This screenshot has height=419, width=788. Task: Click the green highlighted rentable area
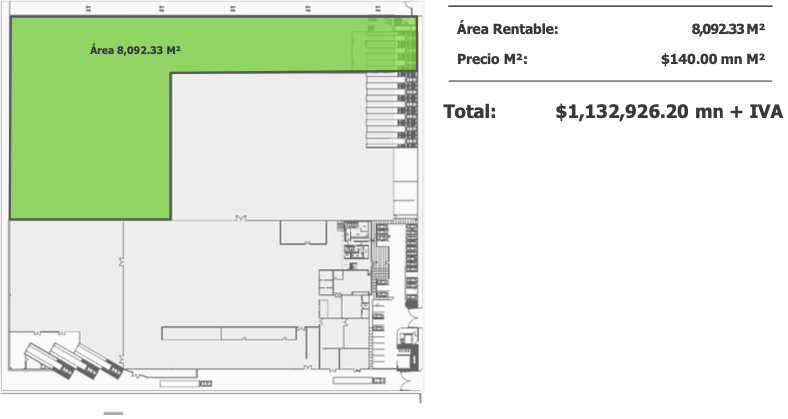pyautogui.click(x=90, y=130)
